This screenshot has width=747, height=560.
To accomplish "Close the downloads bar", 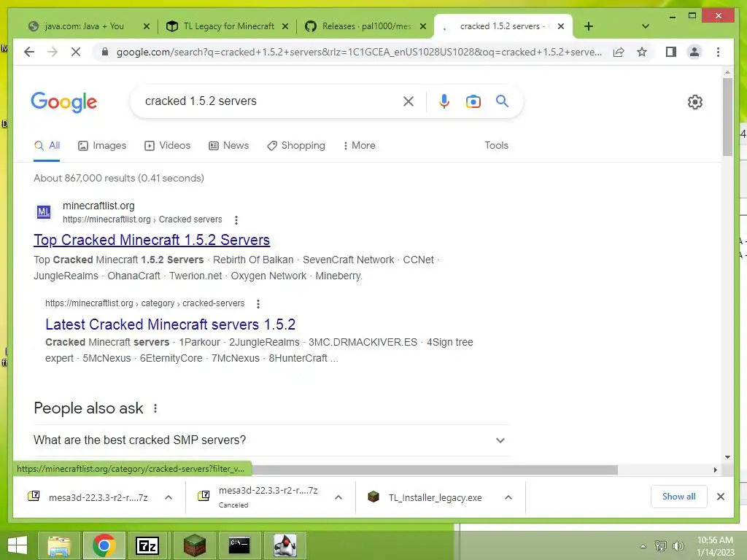I will (721, 497).
